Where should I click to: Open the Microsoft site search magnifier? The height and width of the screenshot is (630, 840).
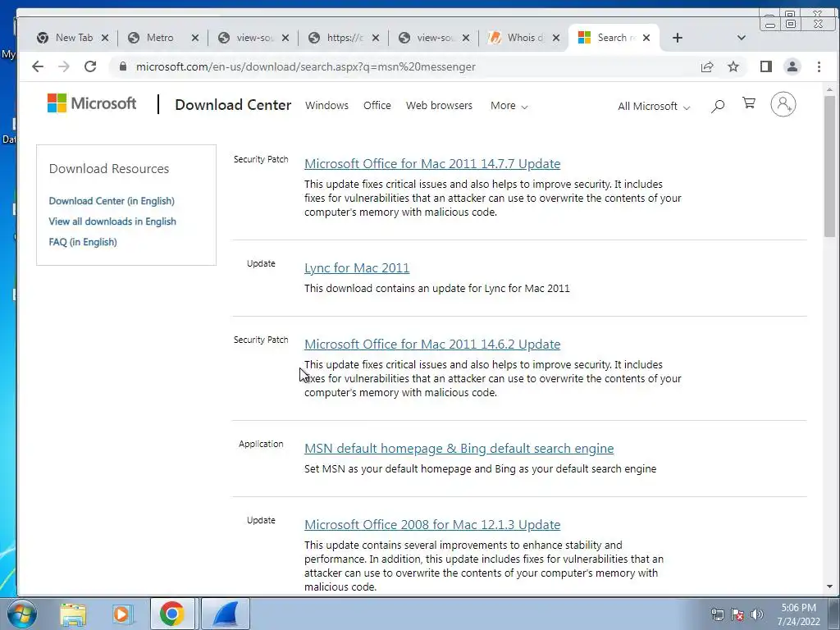718,106
